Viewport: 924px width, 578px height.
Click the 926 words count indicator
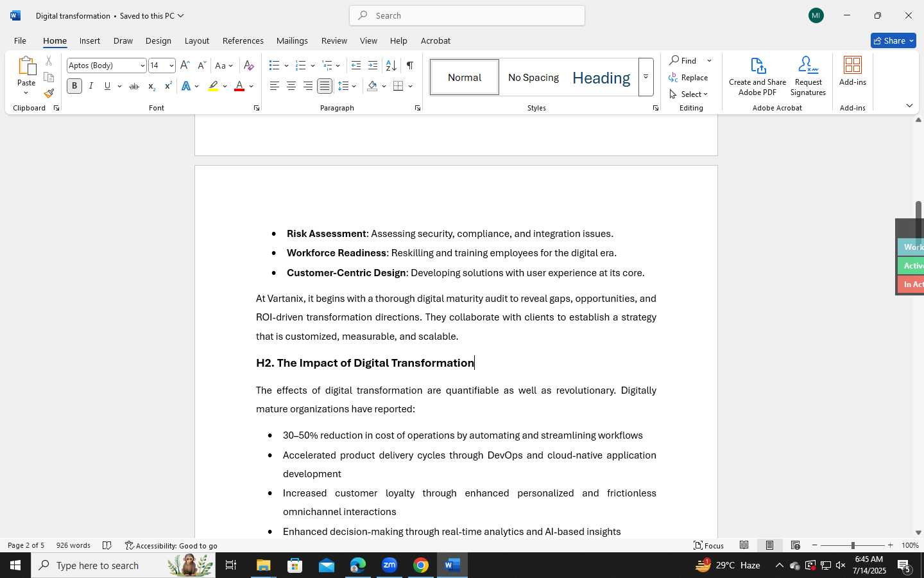[73, 545]
